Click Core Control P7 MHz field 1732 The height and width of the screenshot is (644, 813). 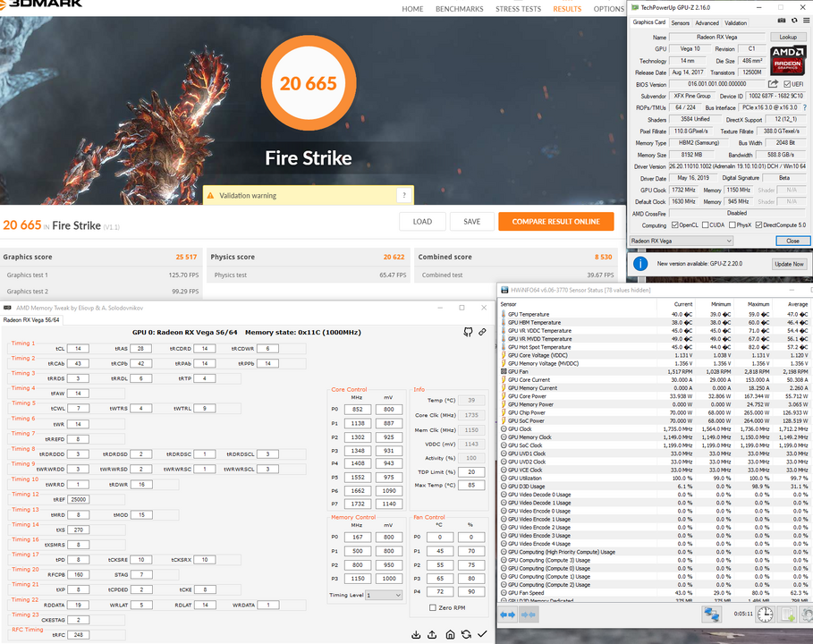[357, 504]
